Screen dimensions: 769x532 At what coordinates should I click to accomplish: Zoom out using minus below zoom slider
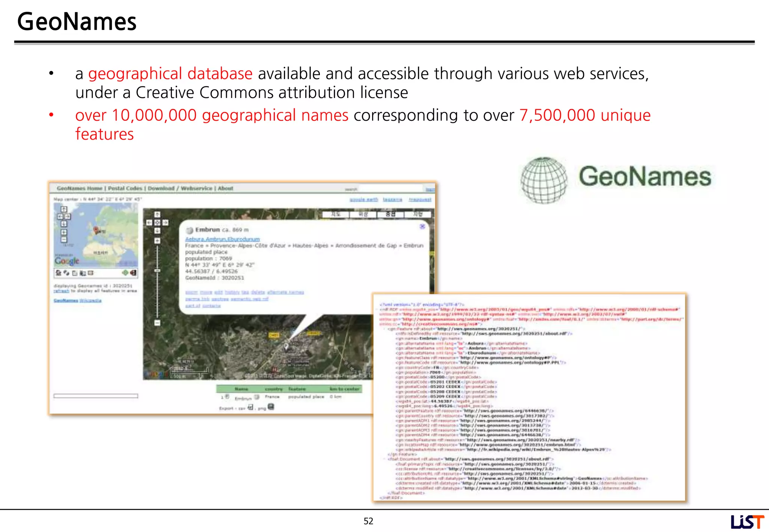pyautogui.click(x=157, y=323)
